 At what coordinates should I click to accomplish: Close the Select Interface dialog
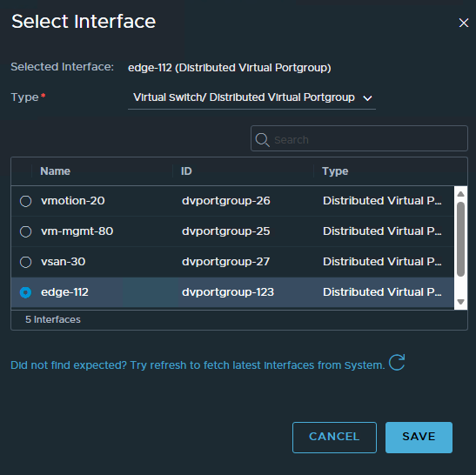tap(464, 23)
